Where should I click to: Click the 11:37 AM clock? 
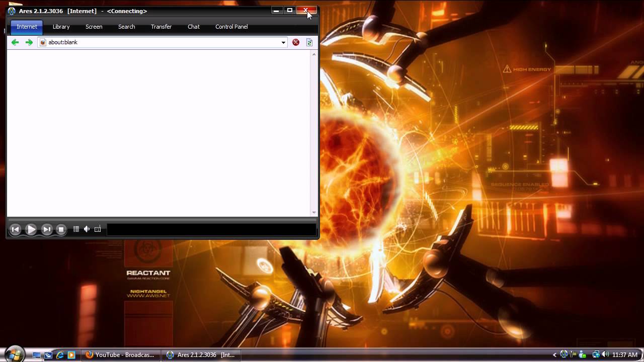(x=625, y=355)
